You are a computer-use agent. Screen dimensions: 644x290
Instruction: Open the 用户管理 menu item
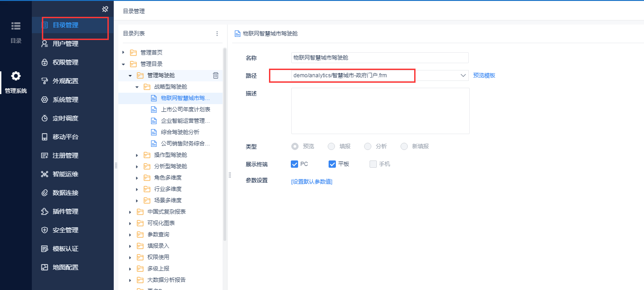[73, 44]
